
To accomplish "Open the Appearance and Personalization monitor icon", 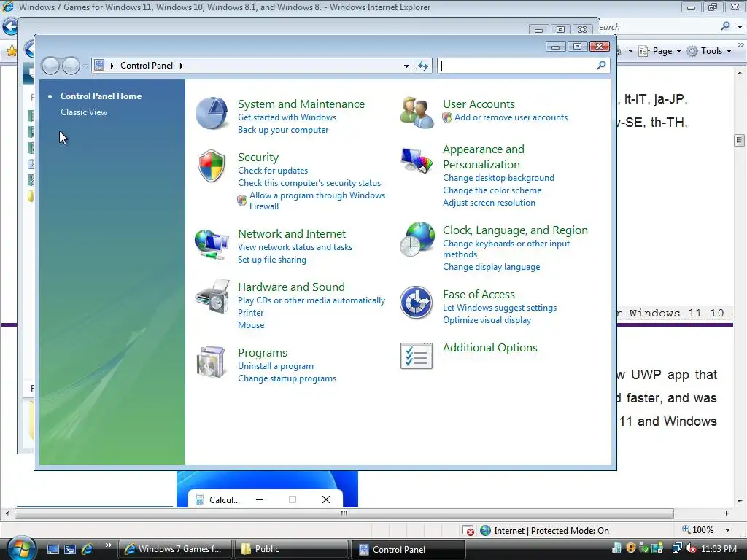I will [x=417, y=160].
